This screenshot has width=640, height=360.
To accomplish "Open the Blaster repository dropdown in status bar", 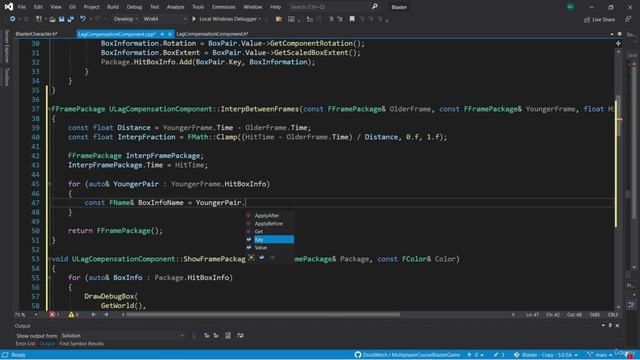I will point(546,355).
